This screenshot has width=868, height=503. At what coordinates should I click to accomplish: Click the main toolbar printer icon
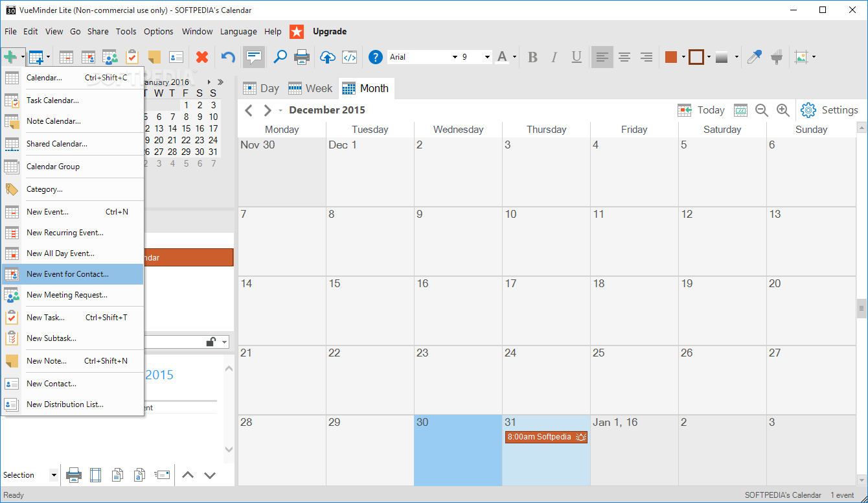(302, 57)
